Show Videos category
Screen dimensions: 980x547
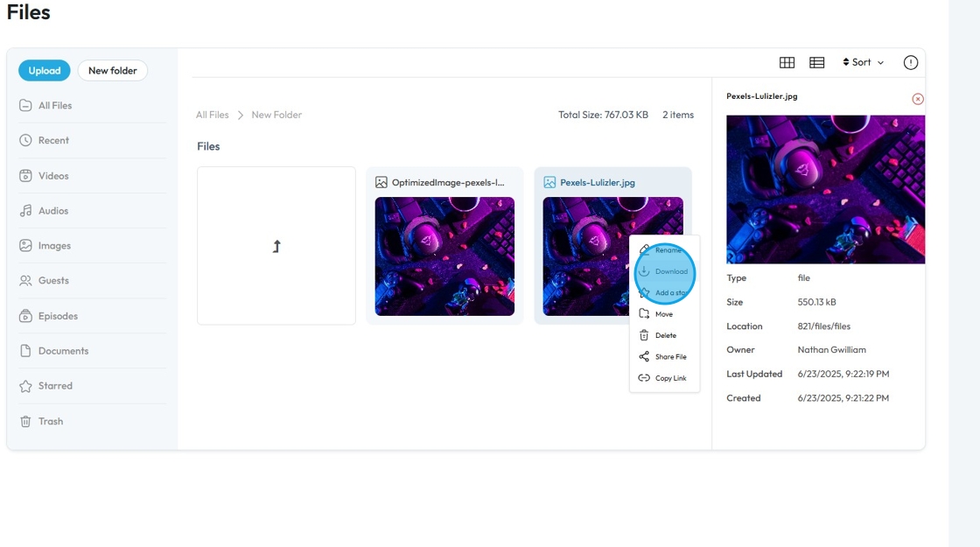[x=53, y=176]
